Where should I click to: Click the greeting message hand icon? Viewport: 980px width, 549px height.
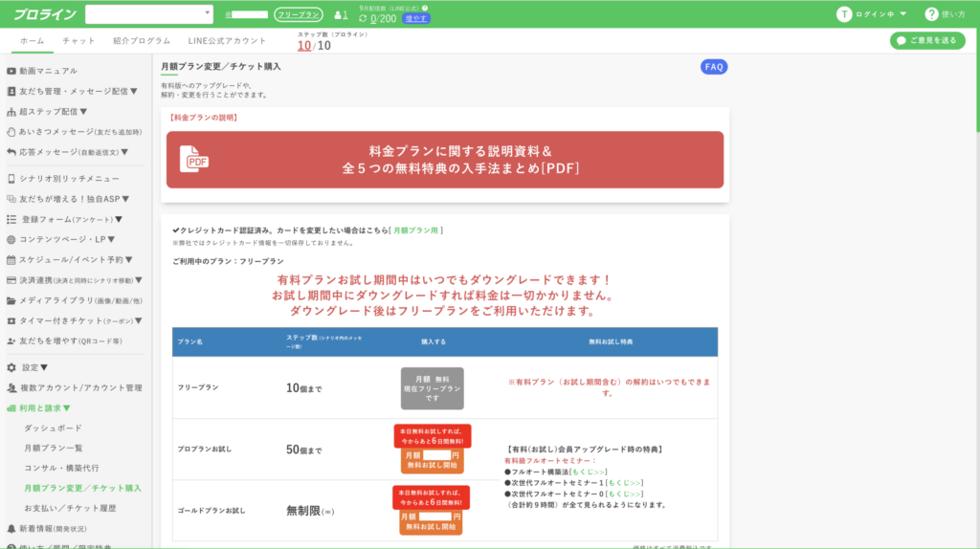pyautogui.click(x=11, y=132)
